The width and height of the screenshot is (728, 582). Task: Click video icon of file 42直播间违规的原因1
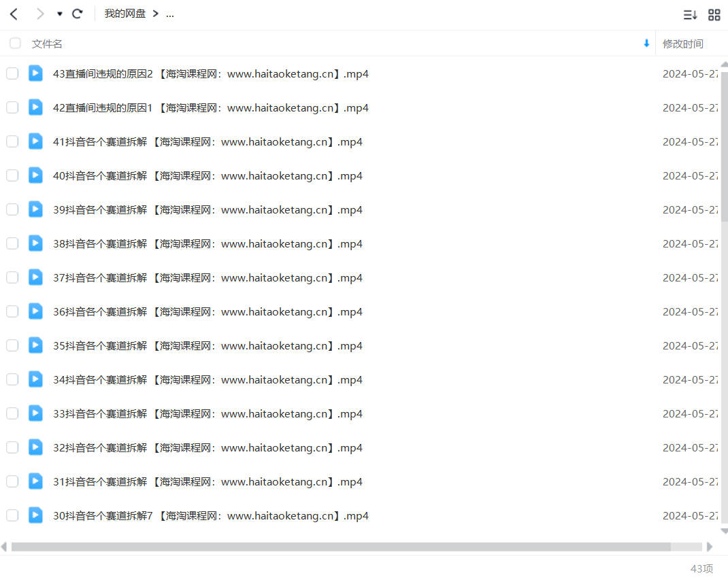pos(36,107)
